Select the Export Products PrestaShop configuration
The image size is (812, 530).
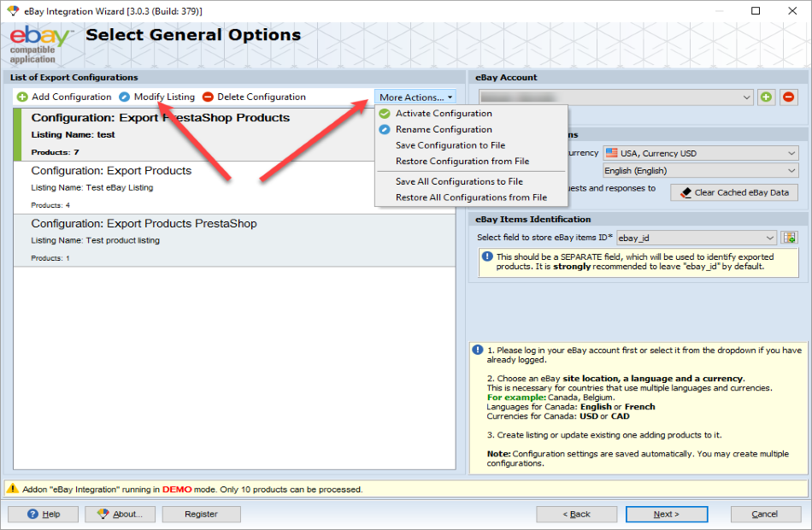pos(234,240)
